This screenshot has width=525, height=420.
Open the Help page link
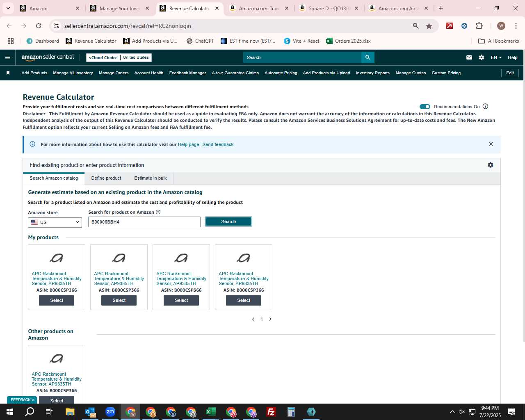point(188,144)
